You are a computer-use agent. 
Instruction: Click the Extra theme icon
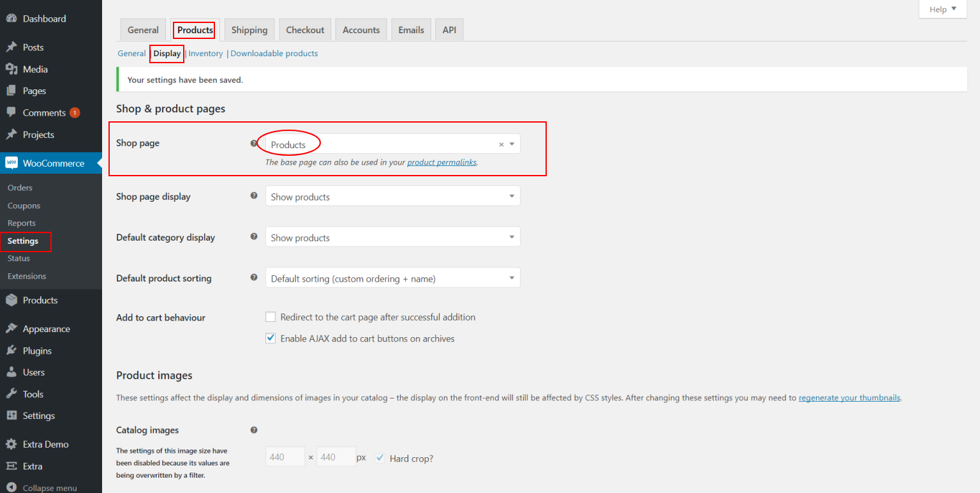point(11,466)
